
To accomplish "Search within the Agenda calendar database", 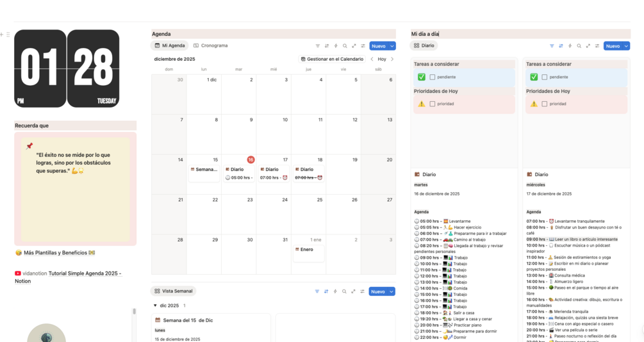I will tap(345, 46).
